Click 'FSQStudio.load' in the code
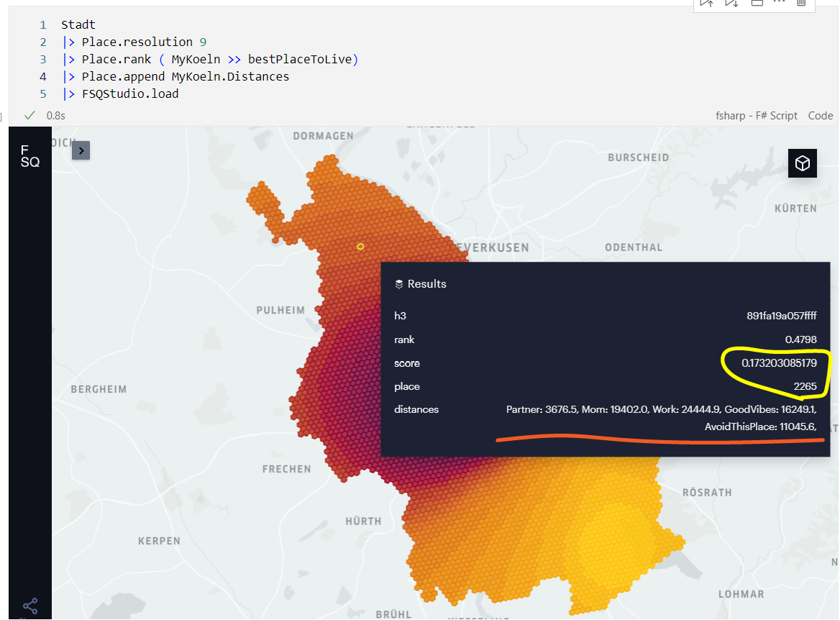840x620 pixels. [x=130, y=94]
